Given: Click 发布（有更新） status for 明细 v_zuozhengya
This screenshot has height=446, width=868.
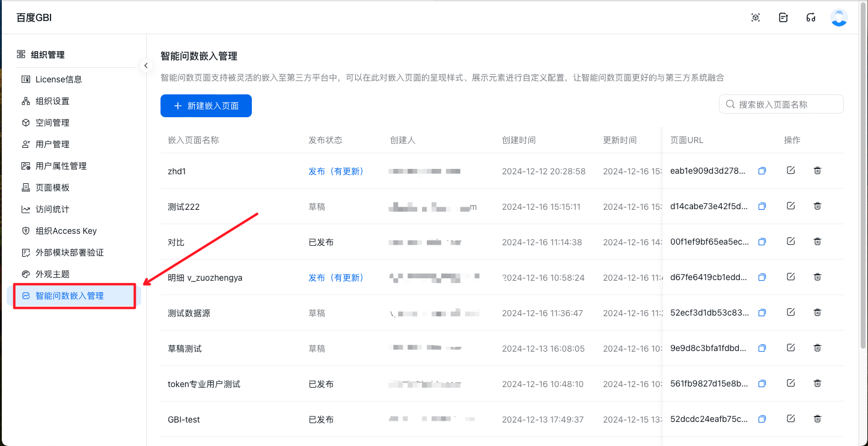Looking at the screenshot, I should 336,278.
